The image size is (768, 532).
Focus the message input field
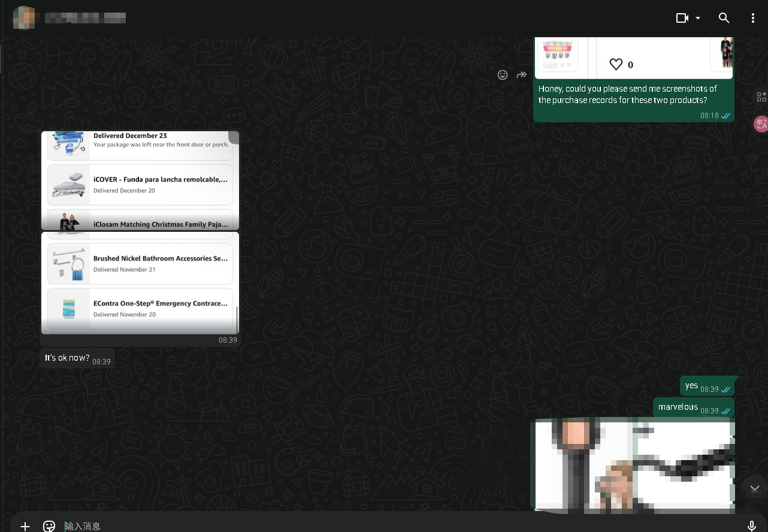pyautogui.click(x=359, y=525)
